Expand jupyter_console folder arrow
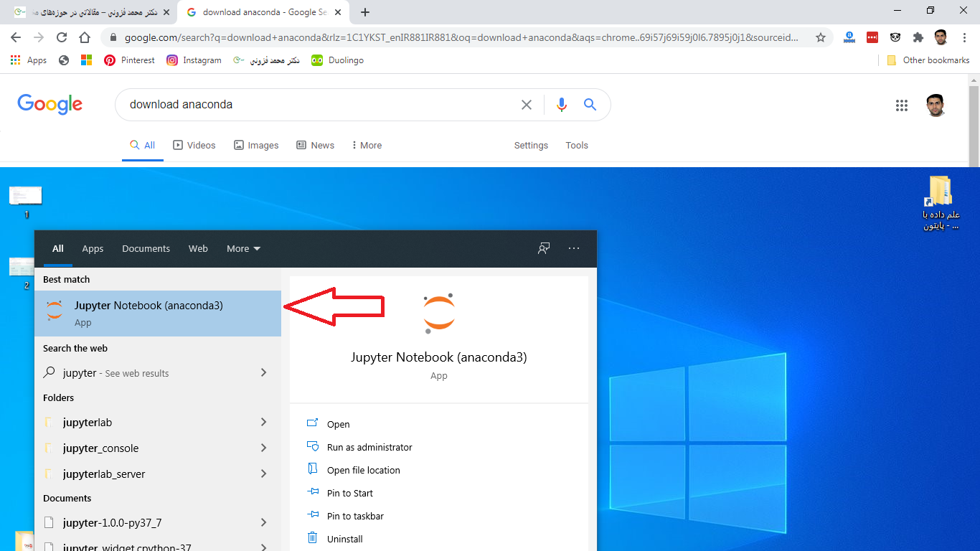The height and width of the screenshot is (551, 980). [264, 448]
